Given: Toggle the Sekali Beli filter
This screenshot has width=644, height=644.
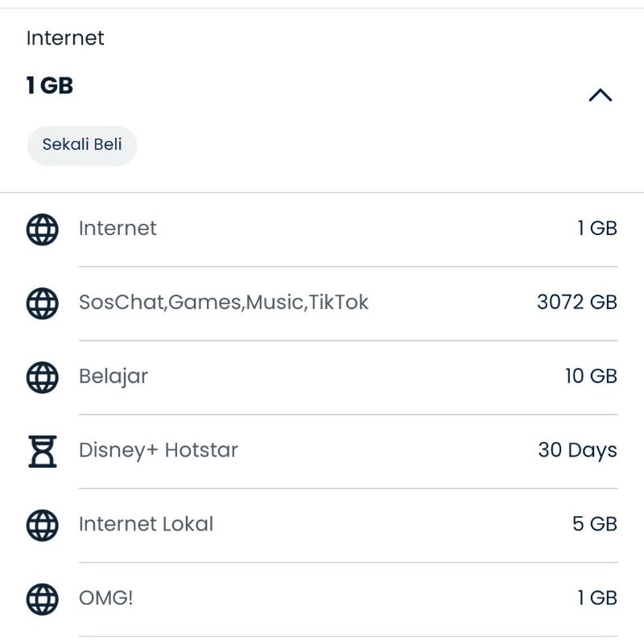Looking at the screenshot, I should point(82,145).
